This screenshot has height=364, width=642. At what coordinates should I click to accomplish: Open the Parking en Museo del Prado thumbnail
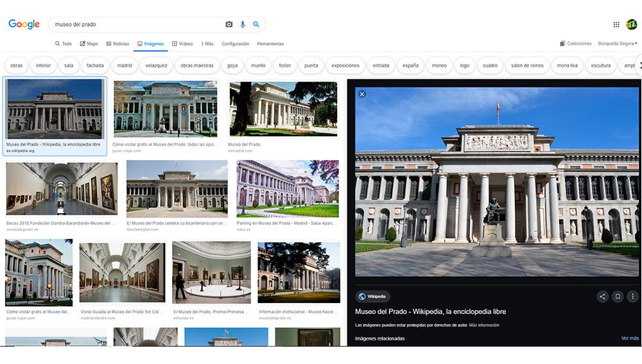pos(288,189)
